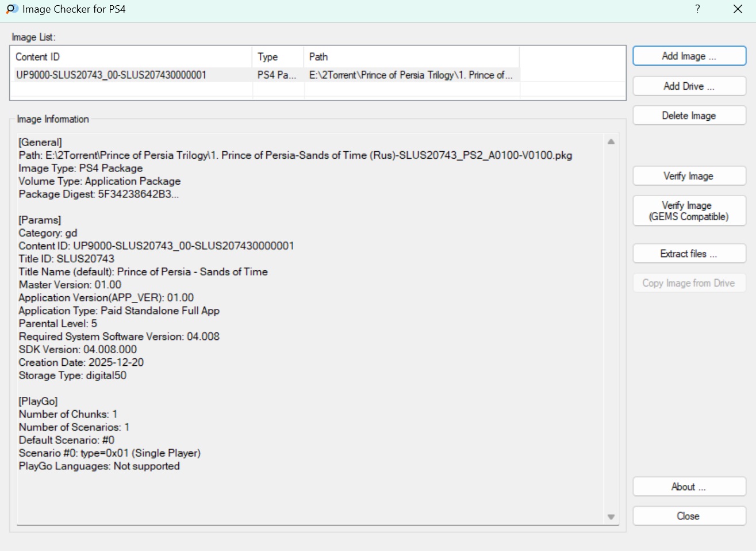The width and height of the screenshot is (756, 551).
Task: Click the Image Checker app icon in title bar
Action: pyautogui.click(x=11, y=9)
